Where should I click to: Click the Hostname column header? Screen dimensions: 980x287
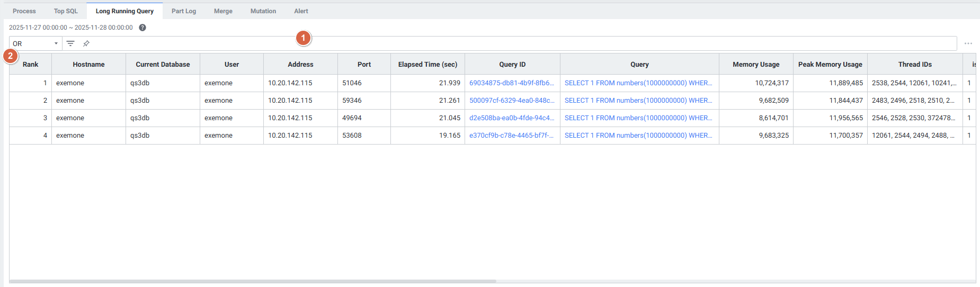(x=88, y=65)
